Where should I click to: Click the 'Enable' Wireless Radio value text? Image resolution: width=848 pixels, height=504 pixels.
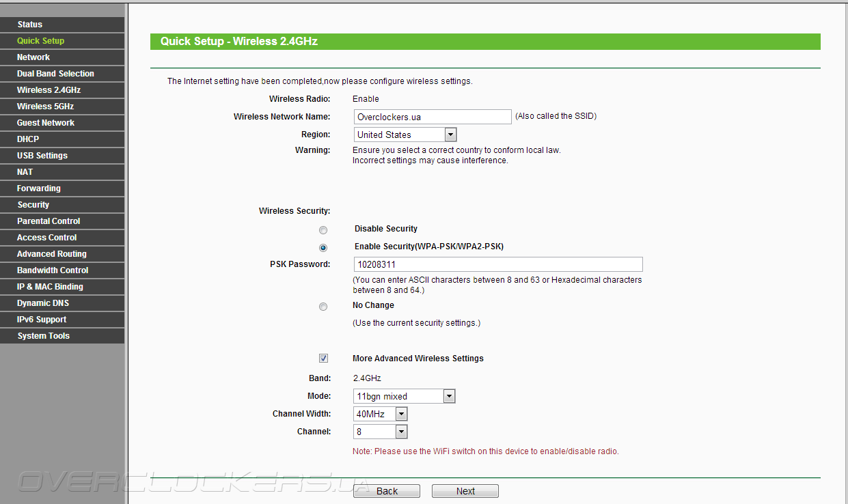[366, 99]
